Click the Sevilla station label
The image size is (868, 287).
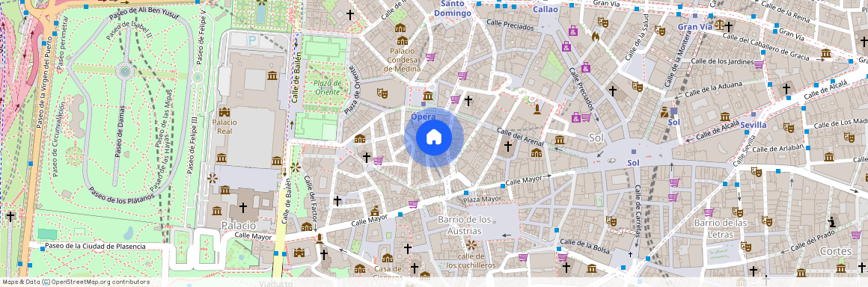(753, 125)
